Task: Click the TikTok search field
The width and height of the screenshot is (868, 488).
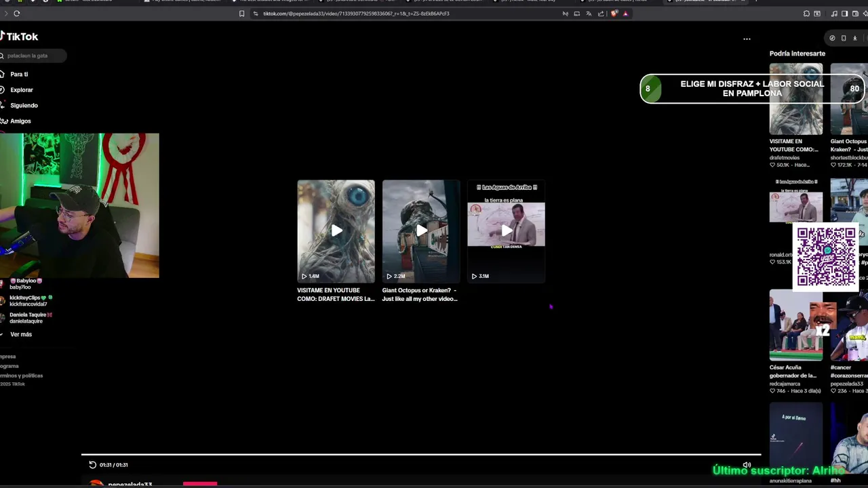Action: click(33, 56)
